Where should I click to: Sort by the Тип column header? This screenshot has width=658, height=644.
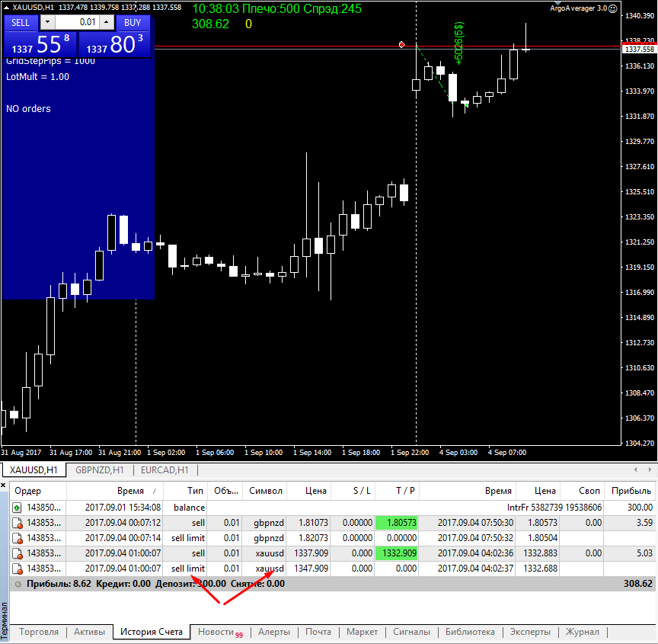(185, 491)
